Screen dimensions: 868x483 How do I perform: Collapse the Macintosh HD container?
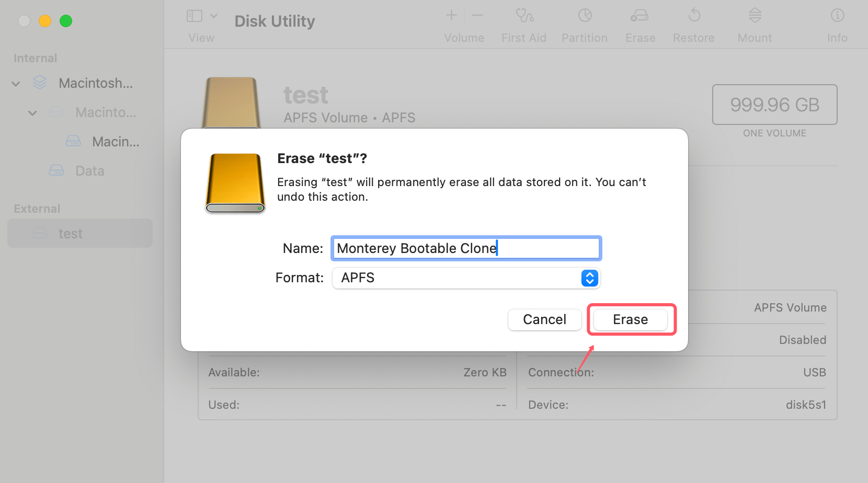32,112
